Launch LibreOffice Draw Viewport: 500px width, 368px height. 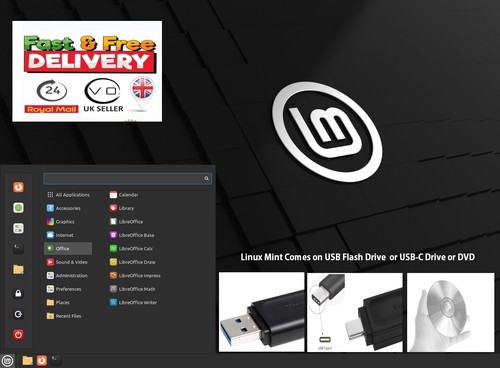(132, 262)
